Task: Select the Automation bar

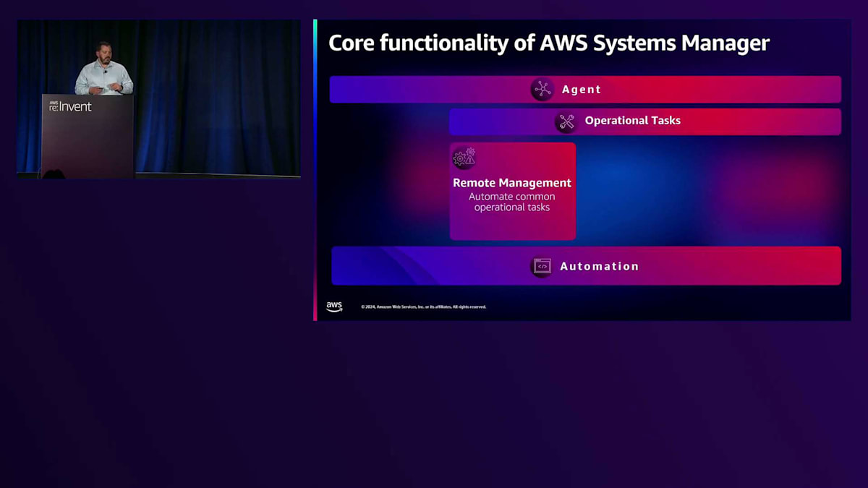Action: pyautogui.click(x=587, y=266)
